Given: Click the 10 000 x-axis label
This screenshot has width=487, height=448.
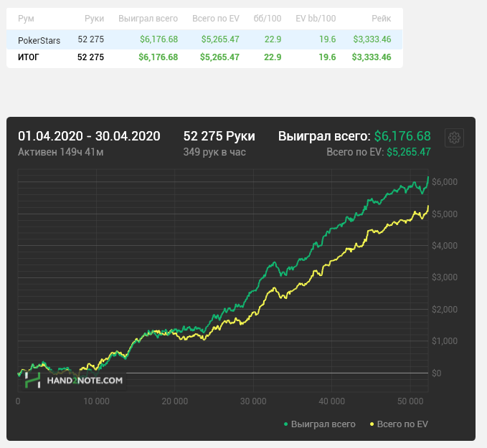Looking at the screenshot, I should click(96, 401).
